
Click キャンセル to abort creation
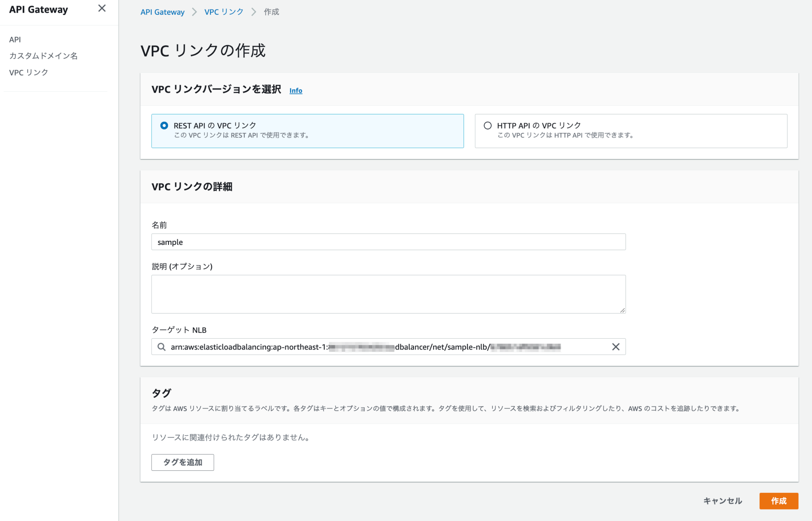(x=722, y=501)
